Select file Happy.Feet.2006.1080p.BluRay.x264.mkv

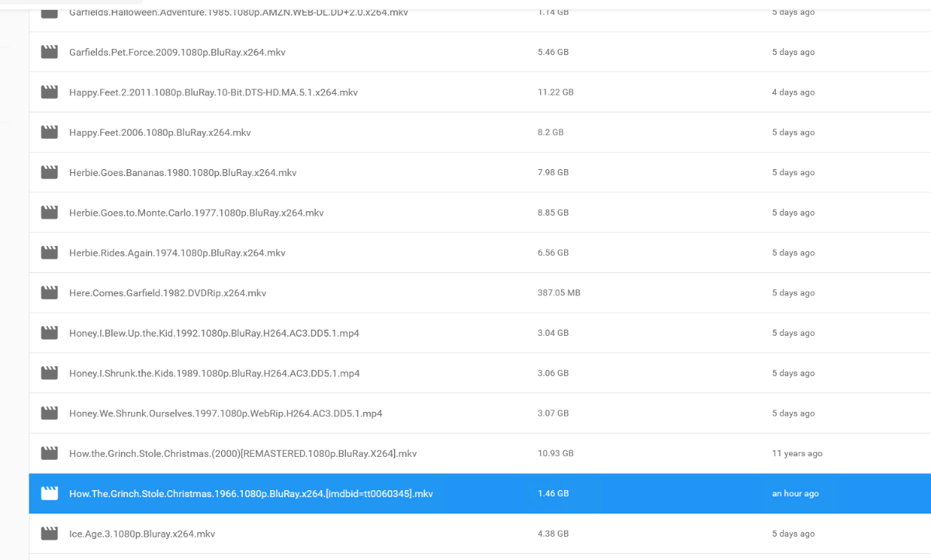click(160, 133)
